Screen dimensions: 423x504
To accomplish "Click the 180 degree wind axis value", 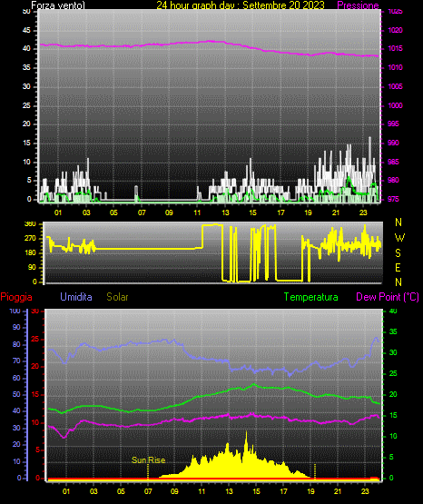I will tap(30, 253).
